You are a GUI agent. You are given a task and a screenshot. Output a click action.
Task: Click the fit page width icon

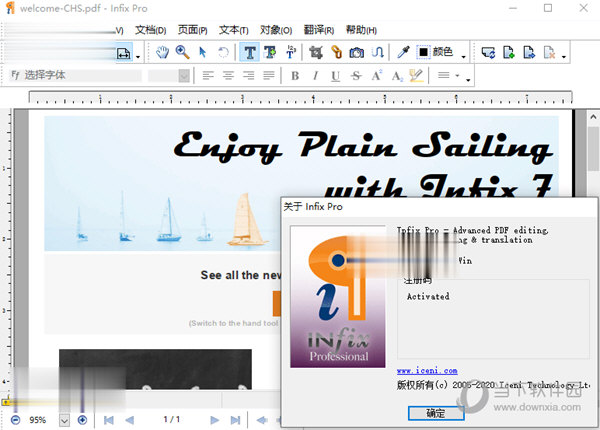tap(123, 54)
